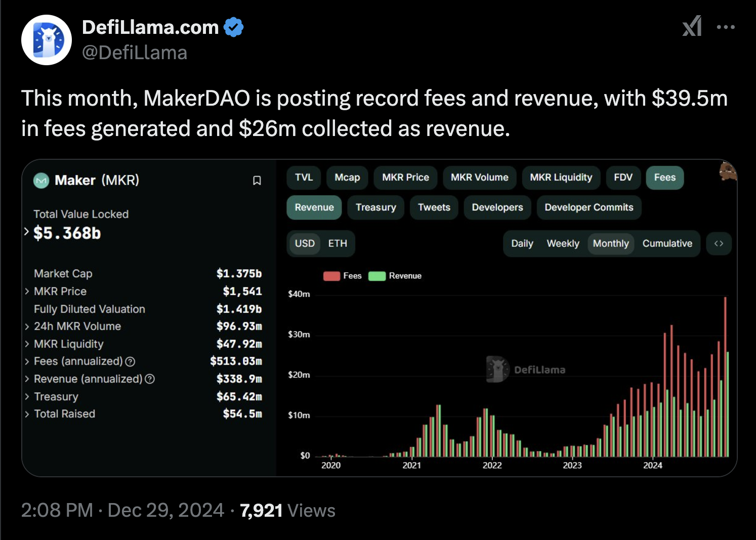The height and width of the screenshot is (540, 756).
Task: Open DefiLlama.com profile name link
Action: pyautogui.click(x=150, y=27)
